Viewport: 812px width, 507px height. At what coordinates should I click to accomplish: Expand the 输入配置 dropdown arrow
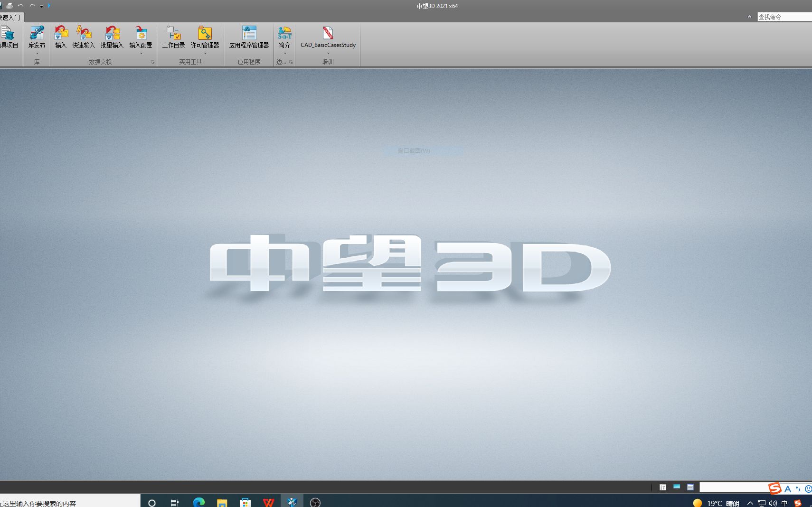(x=141, y=53)
